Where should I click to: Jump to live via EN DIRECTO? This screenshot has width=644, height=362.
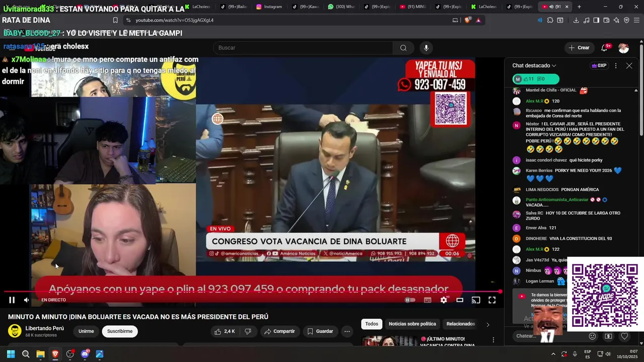(x=53, y=300)
